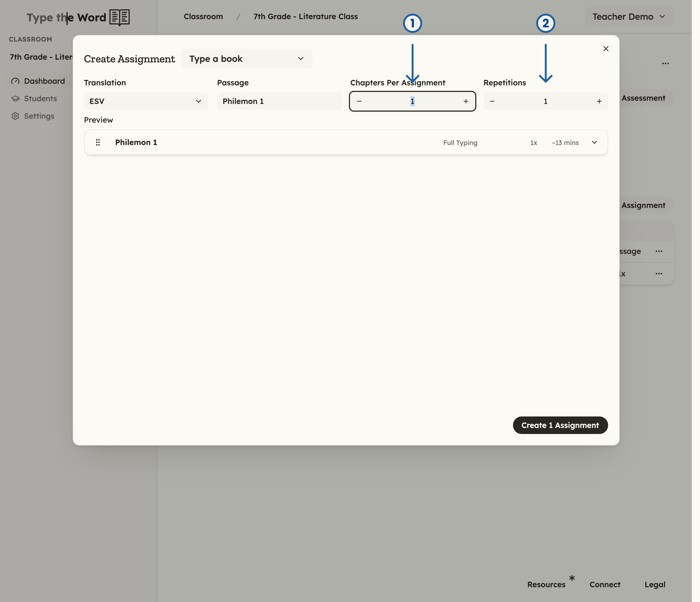Open the ESV translation dropdown

pos(146,102)
